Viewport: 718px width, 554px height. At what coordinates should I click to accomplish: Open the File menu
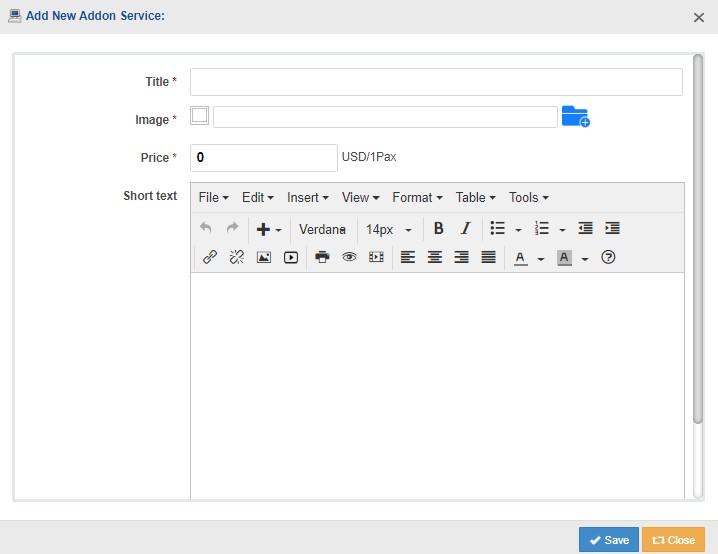click(213, 197)
